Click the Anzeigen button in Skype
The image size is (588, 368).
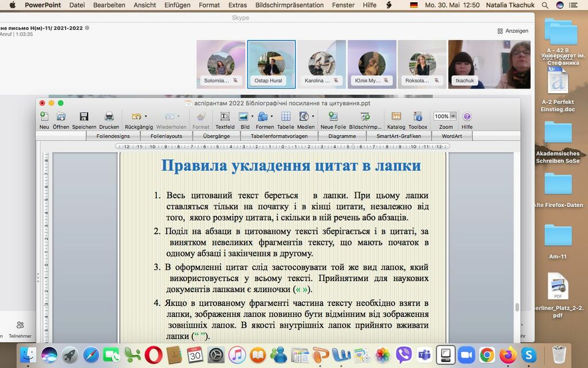pyautogui.click(x=513, y=31)
